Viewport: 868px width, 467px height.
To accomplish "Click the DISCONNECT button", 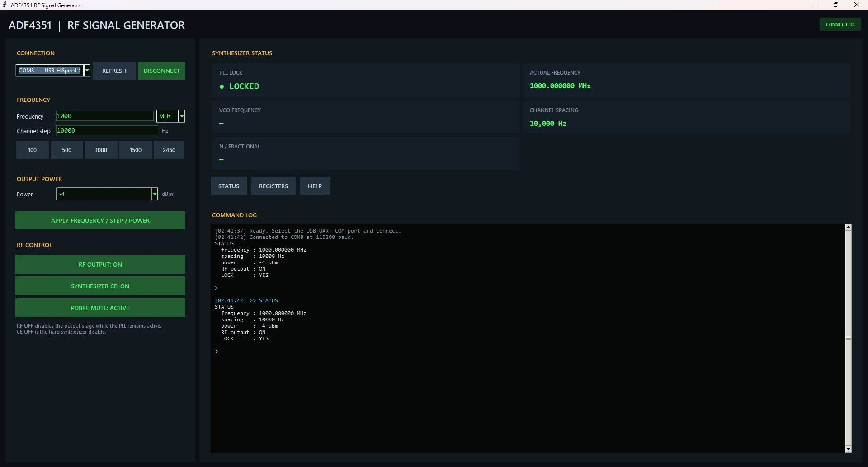I will [x=162, y=71].
